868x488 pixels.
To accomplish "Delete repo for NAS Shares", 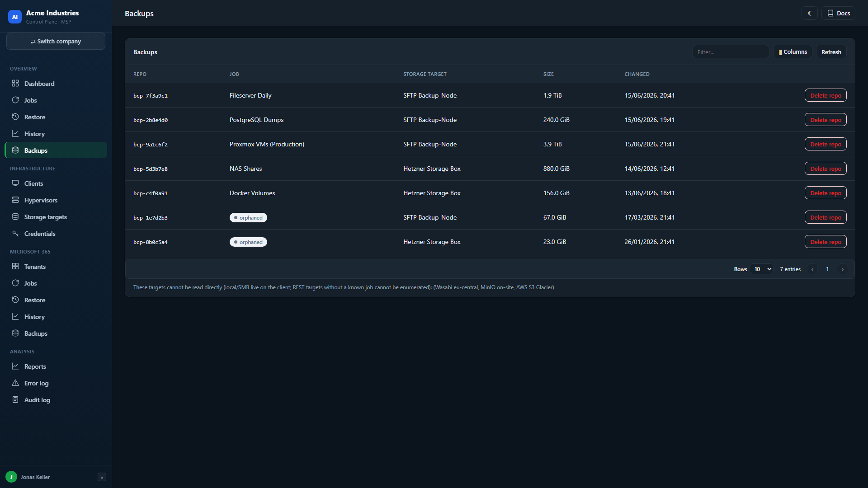I will point(826,169).
